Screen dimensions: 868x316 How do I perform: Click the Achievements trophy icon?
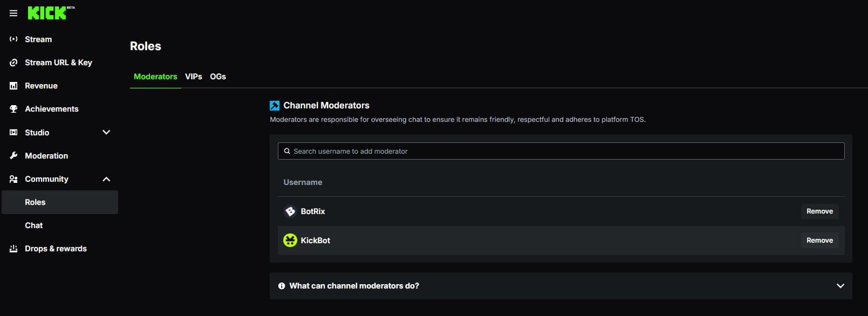[x=13, y=109]
